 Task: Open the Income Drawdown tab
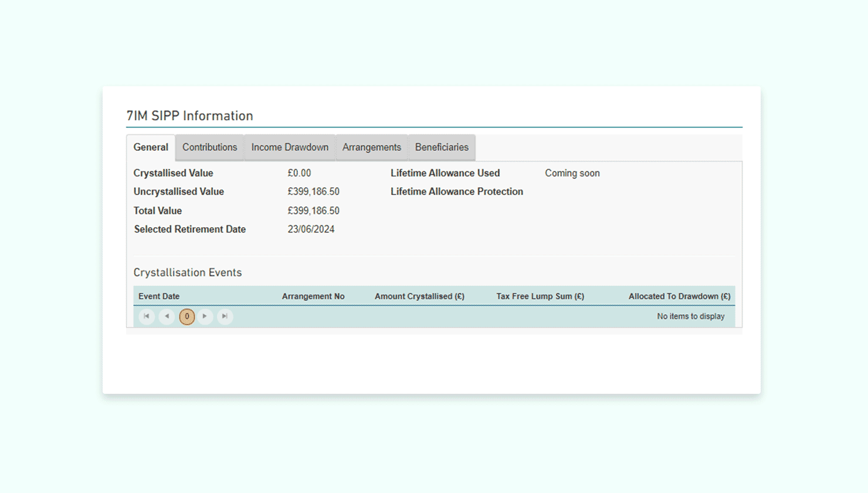[x=290, y=147]
